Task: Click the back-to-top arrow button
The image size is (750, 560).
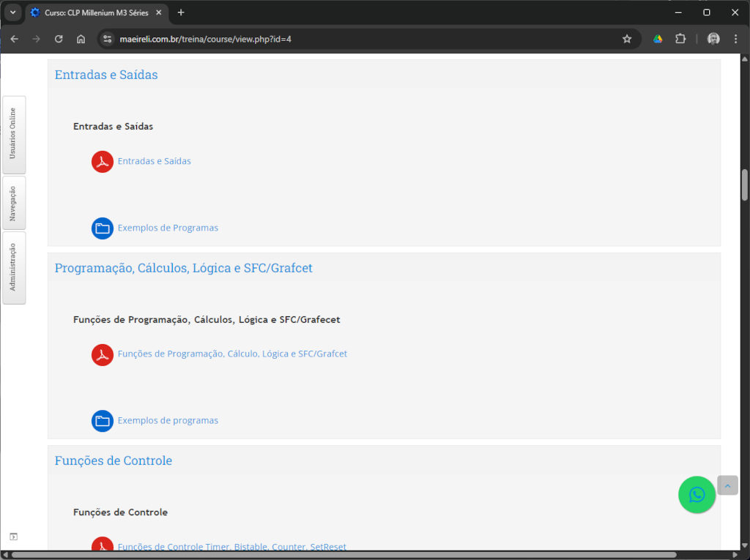Action: [727, 486]
